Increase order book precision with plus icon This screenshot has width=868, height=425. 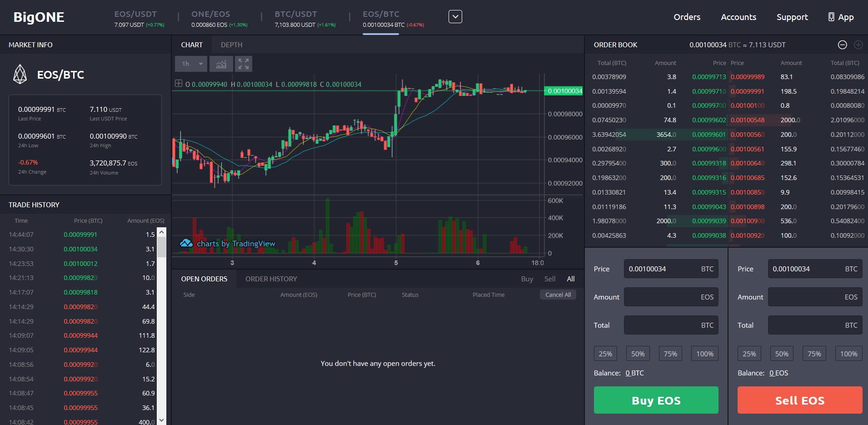coord(858,45)
